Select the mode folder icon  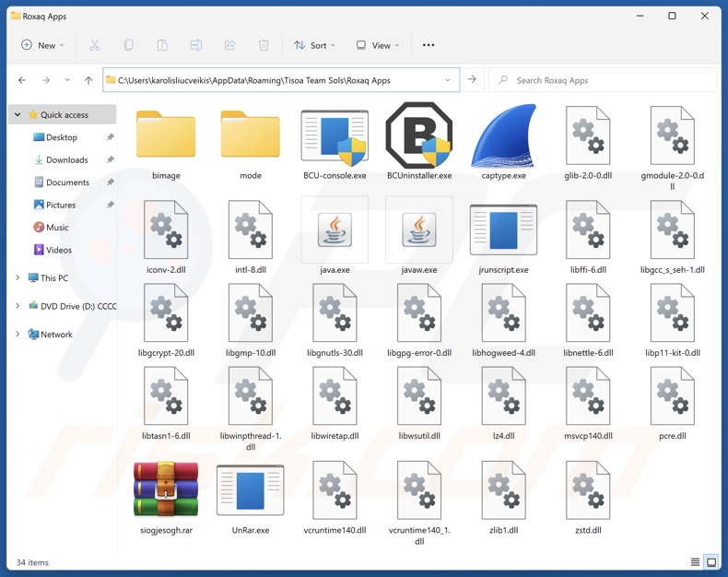click(x=251, y=134)
